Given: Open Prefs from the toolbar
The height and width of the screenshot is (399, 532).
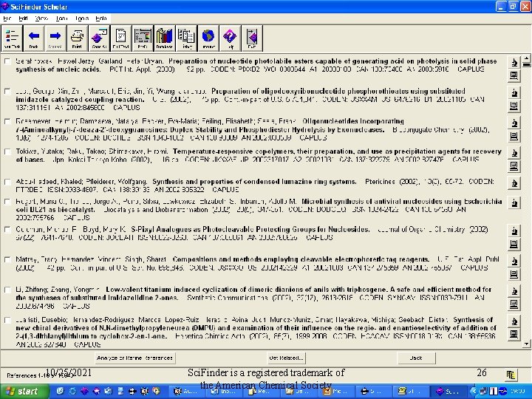Looking at the screenshot, I should coord(143,38).
